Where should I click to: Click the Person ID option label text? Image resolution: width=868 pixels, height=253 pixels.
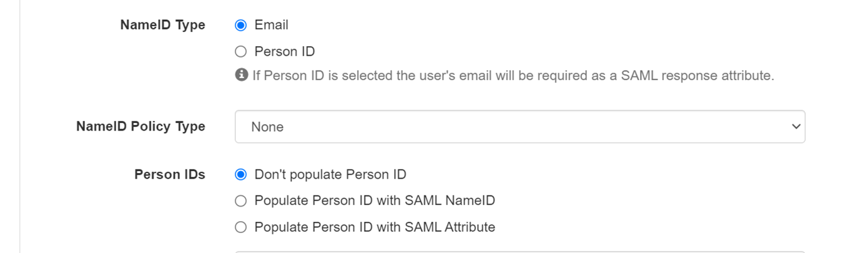tap(285, 51)
